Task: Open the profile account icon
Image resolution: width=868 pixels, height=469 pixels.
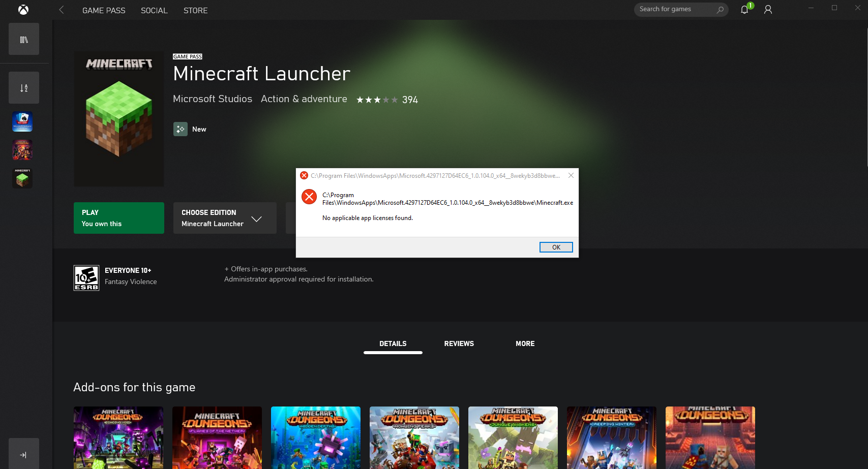Action: pyautogui.click(x=768, y=10)
